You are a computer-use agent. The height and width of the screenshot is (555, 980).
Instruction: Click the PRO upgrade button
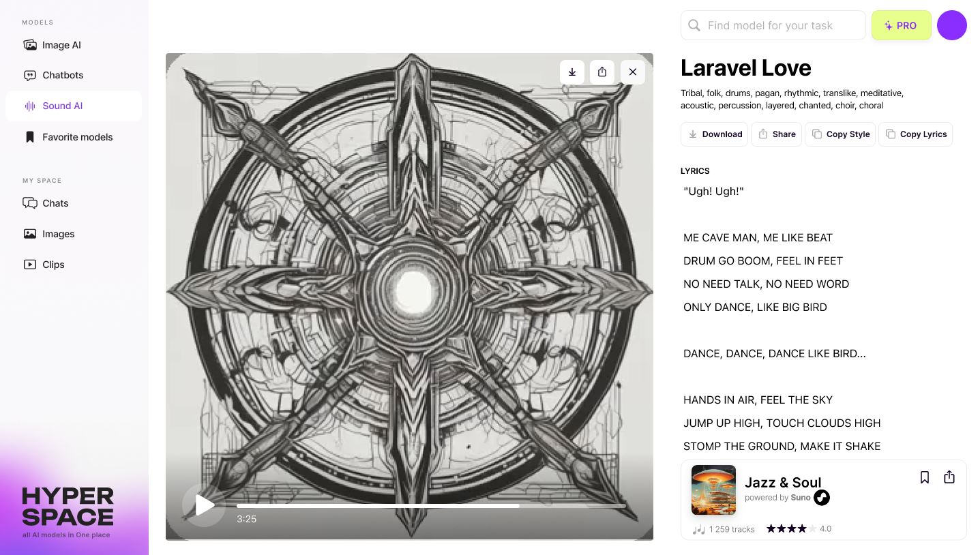tap(902, 25)
